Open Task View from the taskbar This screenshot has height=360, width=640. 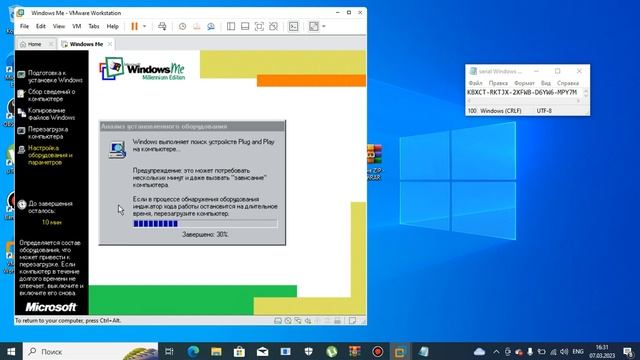tap(169, 351)
